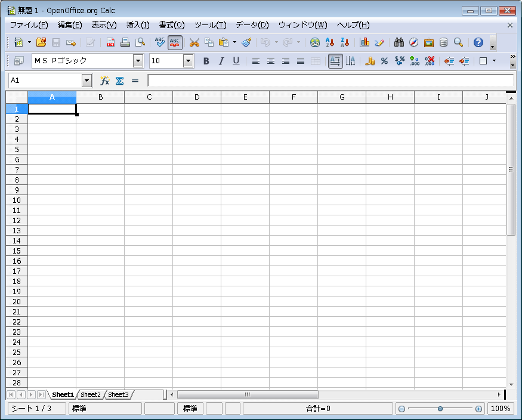Open the Navigator compass icon
The image size is (522, 420).
[413, 42]
